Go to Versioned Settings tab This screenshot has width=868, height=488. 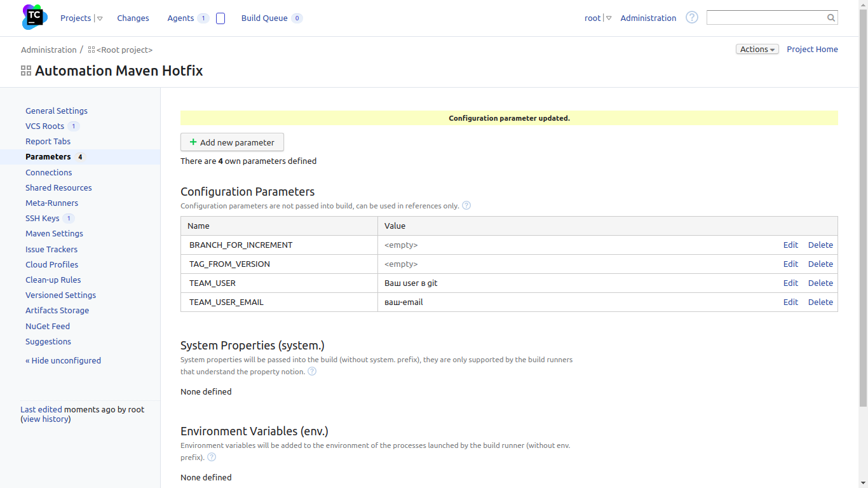[60, 295]
